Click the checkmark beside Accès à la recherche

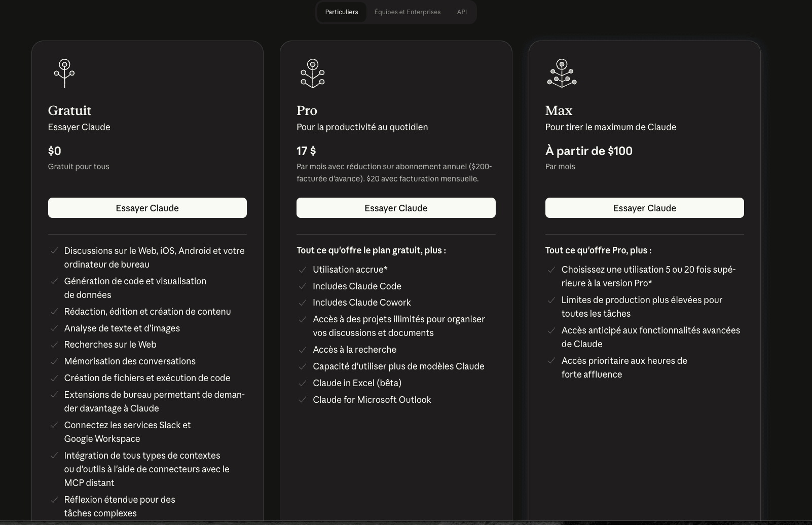tap(303, 349)
